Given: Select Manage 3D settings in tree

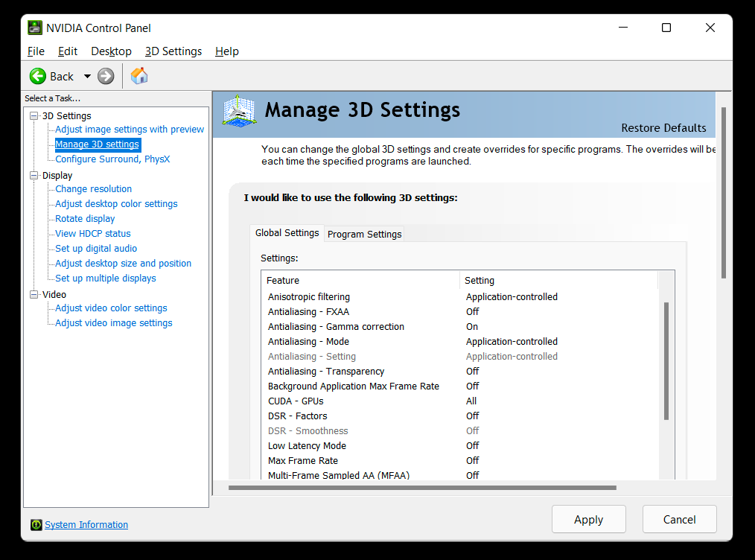Looking at the screenshot, I should coord(98,144).
